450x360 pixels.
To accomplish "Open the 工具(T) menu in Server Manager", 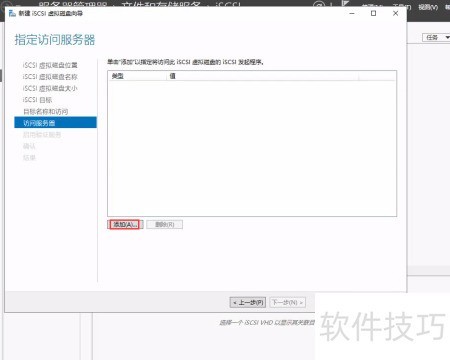I will click(402, 7).
